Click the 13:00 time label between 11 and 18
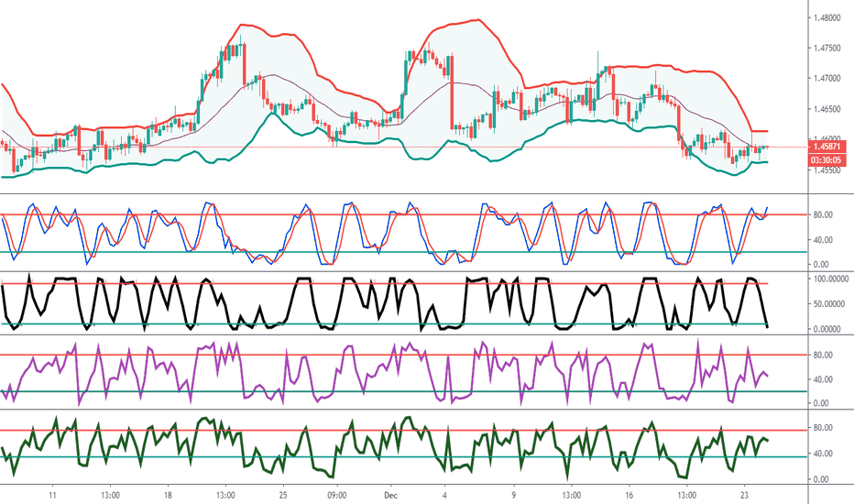 point(110,495)
